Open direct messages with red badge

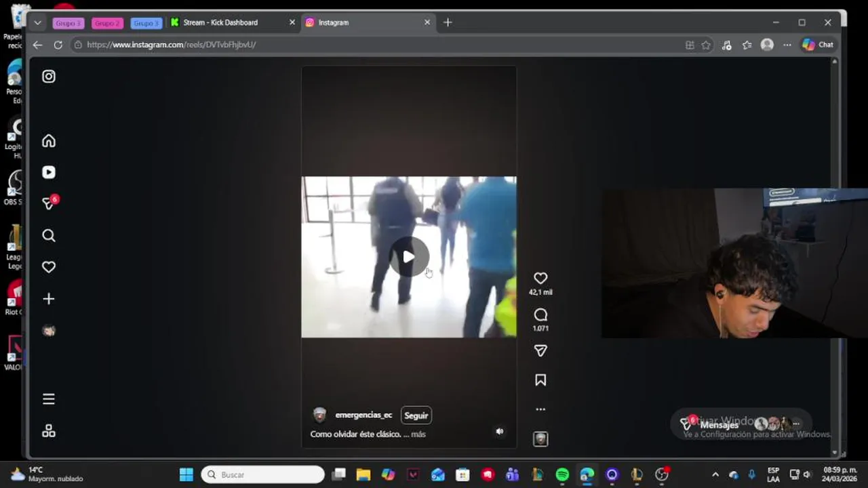point(49,203)
